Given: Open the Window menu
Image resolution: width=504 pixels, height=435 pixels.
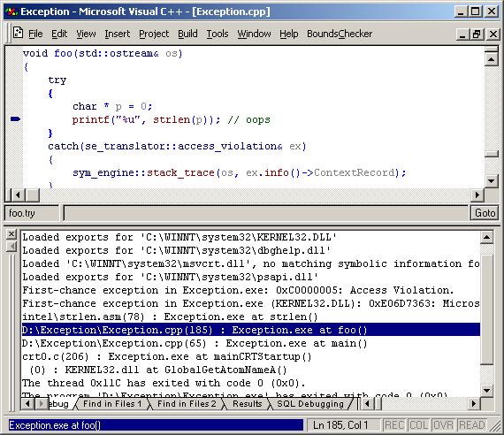Looking at the screenshot, I should [x=254, y=34].
